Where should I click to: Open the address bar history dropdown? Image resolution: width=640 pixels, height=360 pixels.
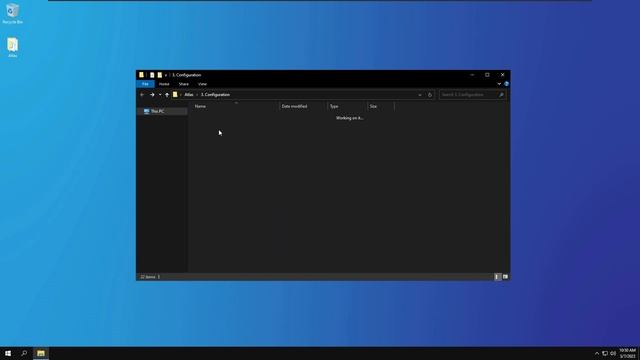point(420,95)
